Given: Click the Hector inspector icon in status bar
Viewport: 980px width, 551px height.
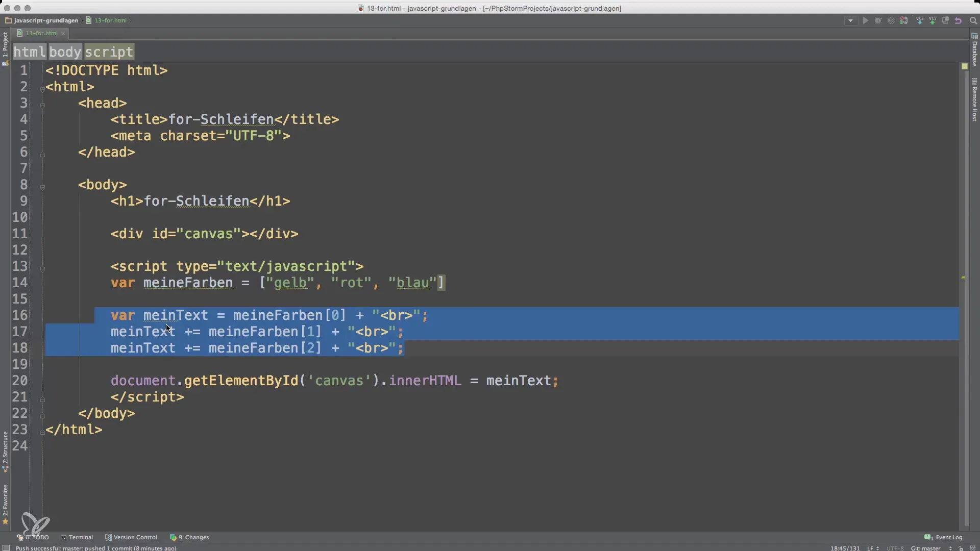Looking at the screenshot, I should click(972, 548).
